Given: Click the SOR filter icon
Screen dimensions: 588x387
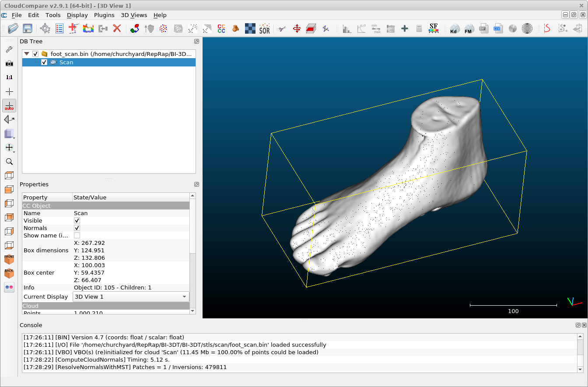Looking at the screenshot, I should [x=265, y=29].
